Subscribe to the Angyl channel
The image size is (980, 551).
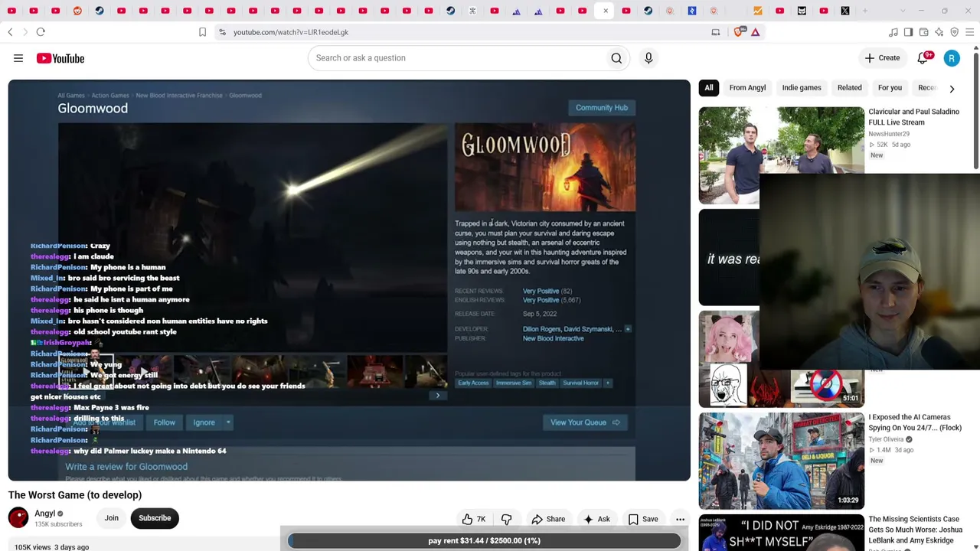pos(155,518)
